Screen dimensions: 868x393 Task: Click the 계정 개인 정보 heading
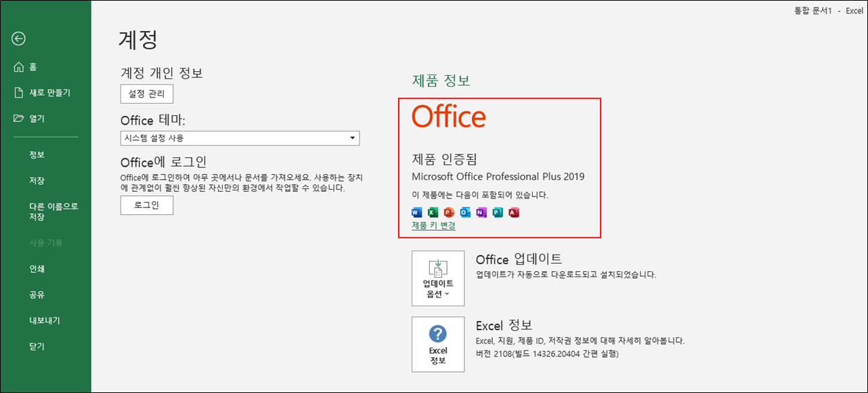[162, 73]
